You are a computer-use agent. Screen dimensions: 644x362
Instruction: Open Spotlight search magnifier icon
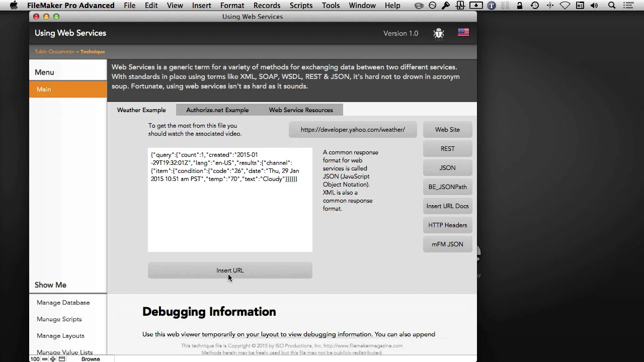tap(612, 6)
